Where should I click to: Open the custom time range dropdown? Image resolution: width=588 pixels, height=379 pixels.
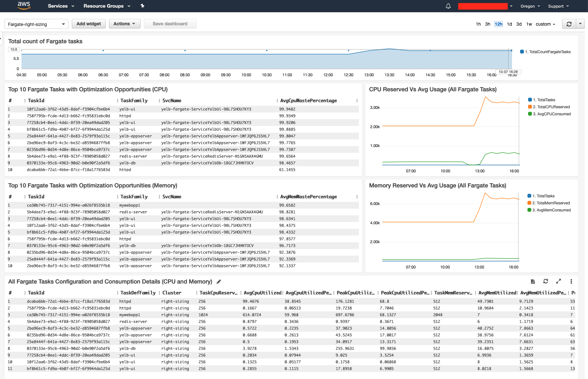click(x=545, y=24)
